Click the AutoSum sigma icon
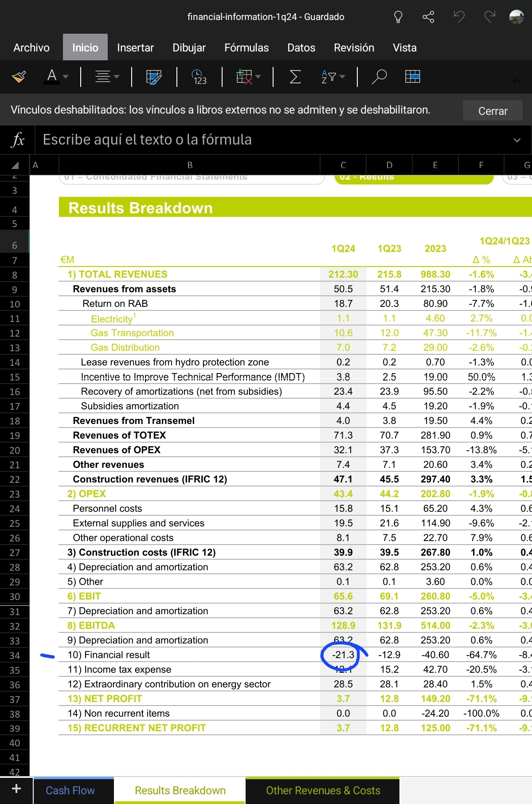The width and height of the screenshot is (532, 804). tap(295, 77)
